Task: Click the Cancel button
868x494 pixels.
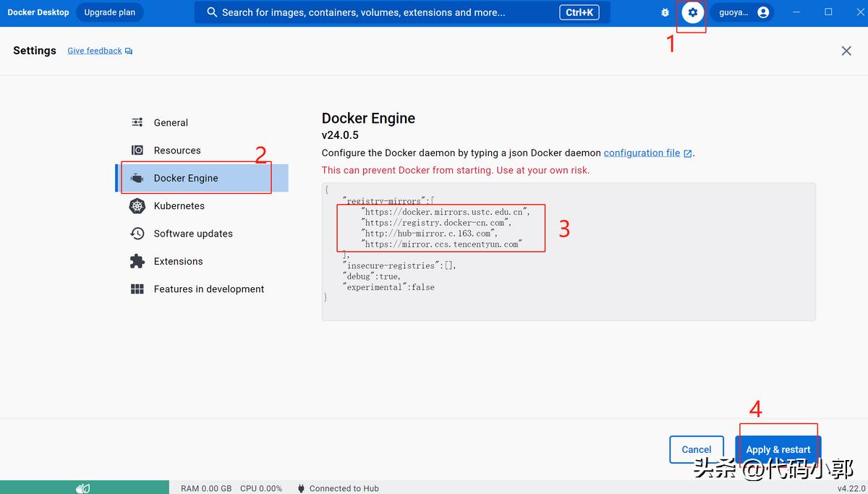Action: coord(696,449)
